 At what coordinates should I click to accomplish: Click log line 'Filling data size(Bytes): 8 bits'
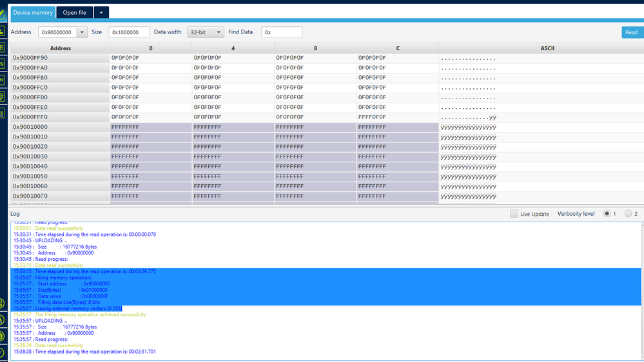57,302
